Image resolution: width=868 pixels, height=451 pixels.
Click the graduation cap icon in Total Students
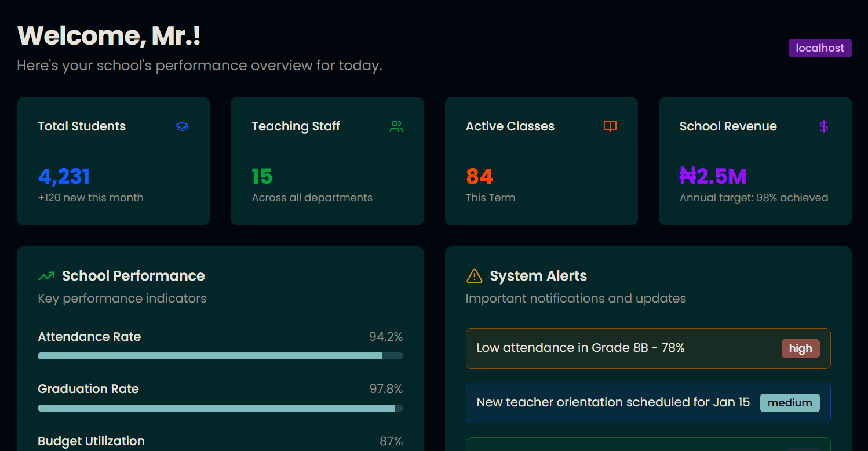pyautogui.click(x=182, y=126)
